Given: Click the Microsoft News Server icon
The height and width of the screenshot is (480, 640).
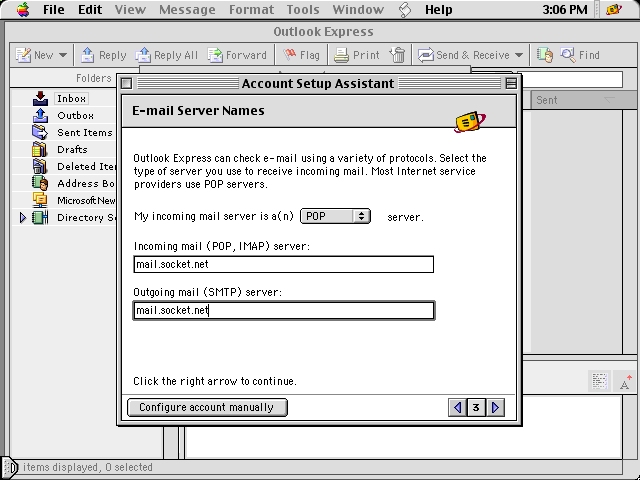Looking at the screenshot, I should click(40, 200).
